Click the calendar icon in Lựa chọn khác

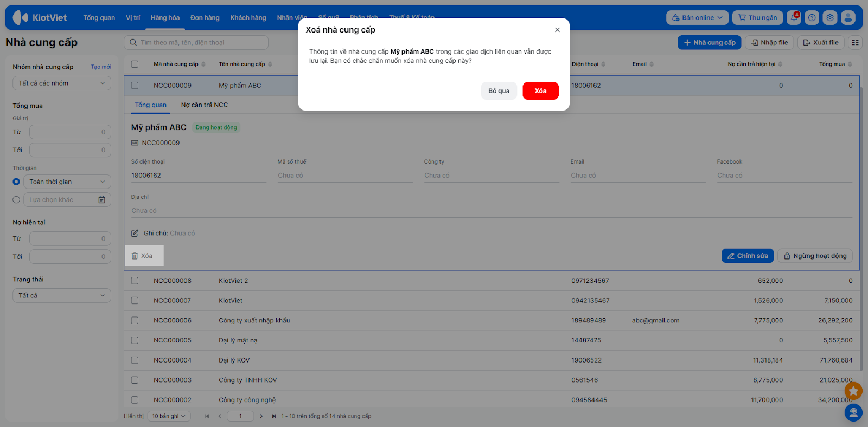(x=101, y=200)
